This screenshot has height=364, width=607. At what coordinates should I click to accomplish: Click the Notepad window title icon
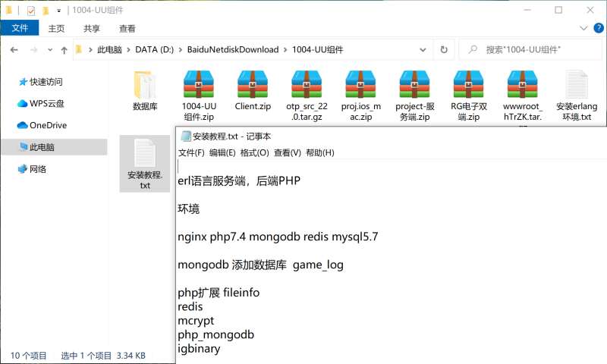click(186, 136)
